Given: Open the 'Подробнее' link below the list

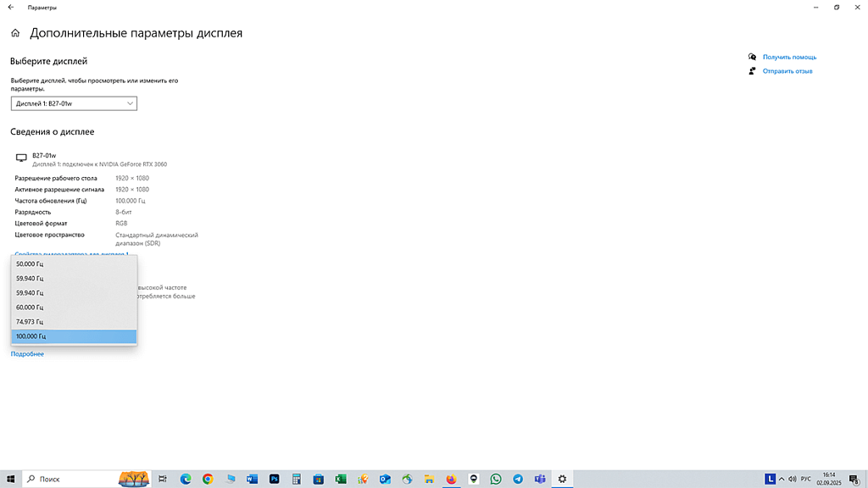Looking at the screenshot, I should (27, 354).
